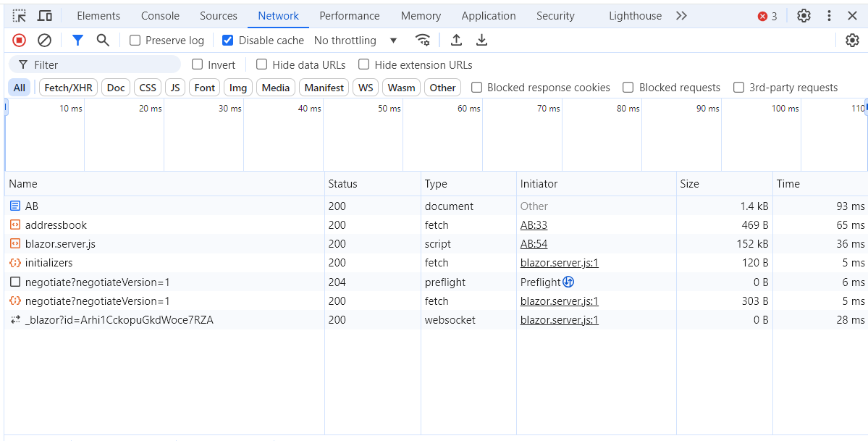Click the Preflight swap icon
Viewport: 868px width, 441px height.
pyautogui.click(x=568, y=282)
